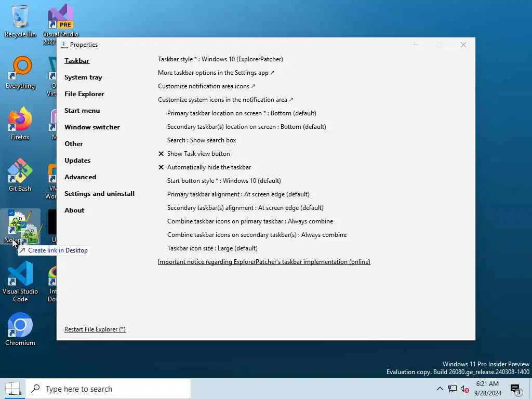Image resolution: width=532 pixels, height=399 pixels.
Task: Open the Settings and uninstall section
Action: (99, 194)
